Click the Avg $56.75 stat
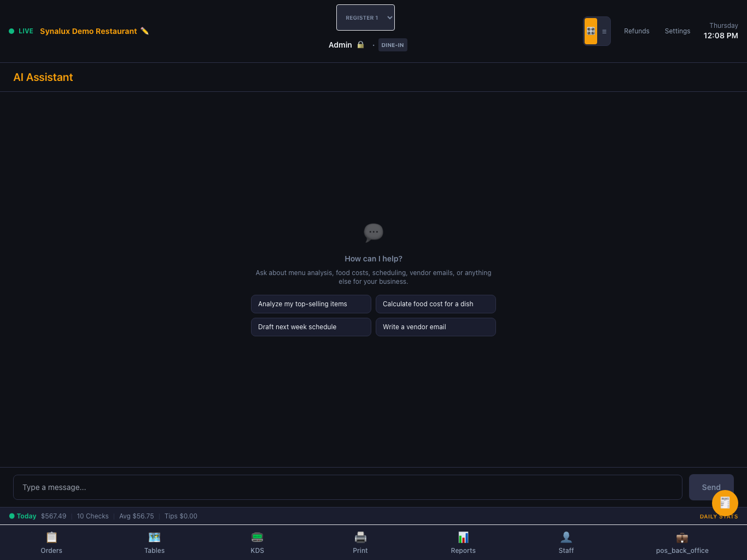Image resolution: width=747 pixels, height=560 pixels. [x=137, y=516]
